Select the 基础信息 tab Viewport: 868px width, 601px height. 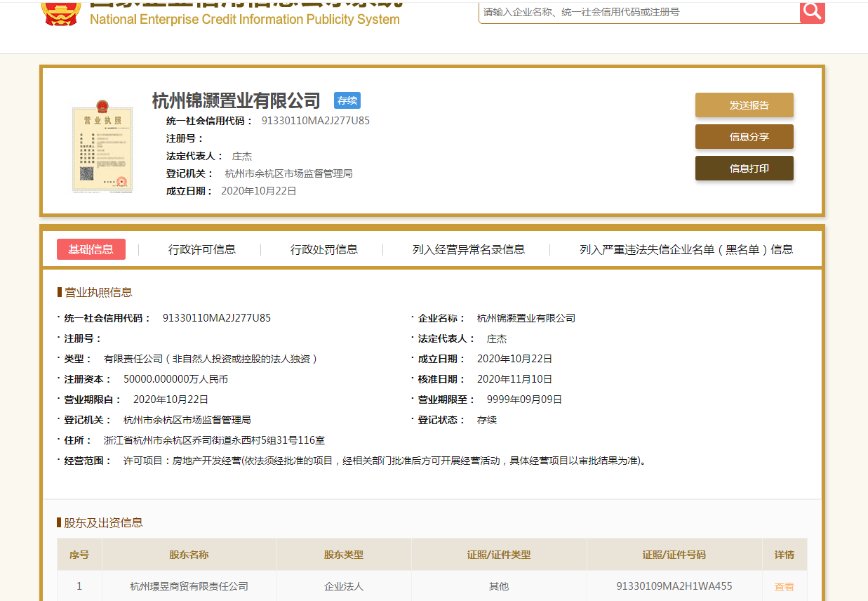coord(91,249)
